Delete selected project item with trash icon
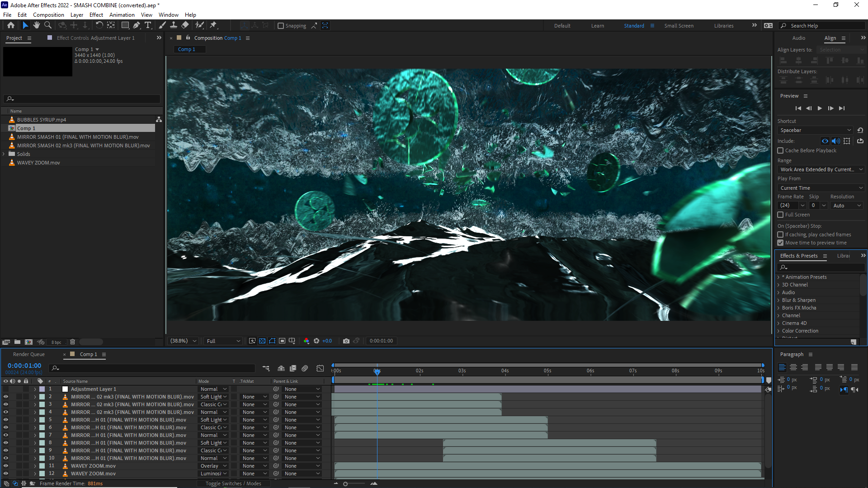 pyautogui.click(x=72, y=342)
